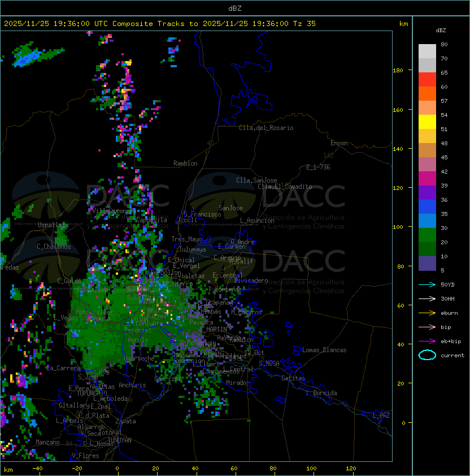Click the 'Clla.del_Rosario' map label
The image size is (470, 476).
[266, 128]
